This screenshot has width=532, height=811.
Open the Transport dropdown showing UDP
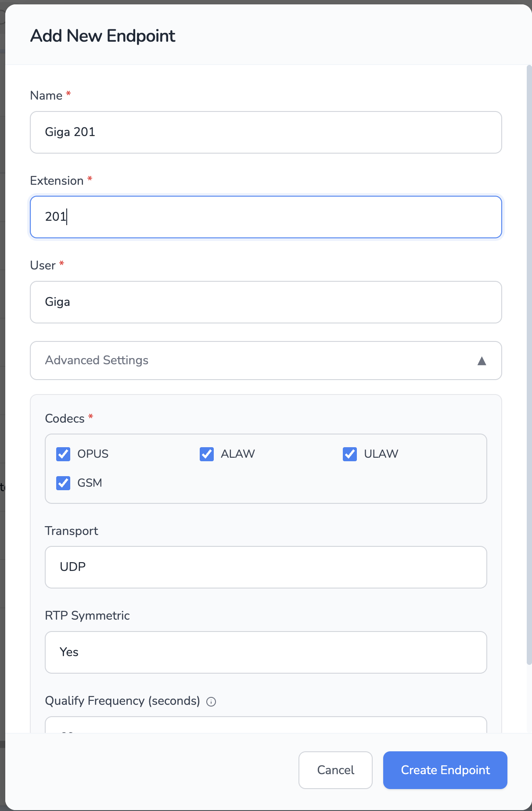click(266, 567)
